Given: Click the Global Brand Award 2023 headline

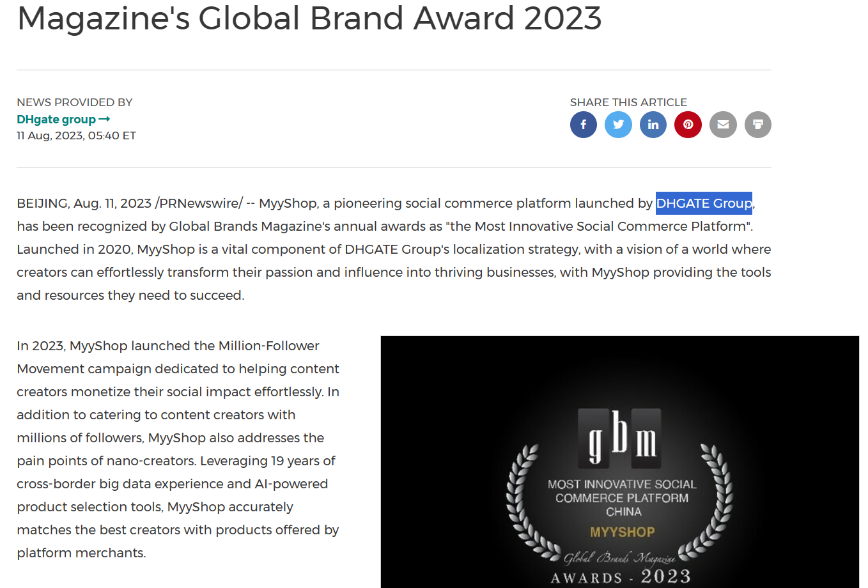Looking at the screenshot, I should point(309,18).
